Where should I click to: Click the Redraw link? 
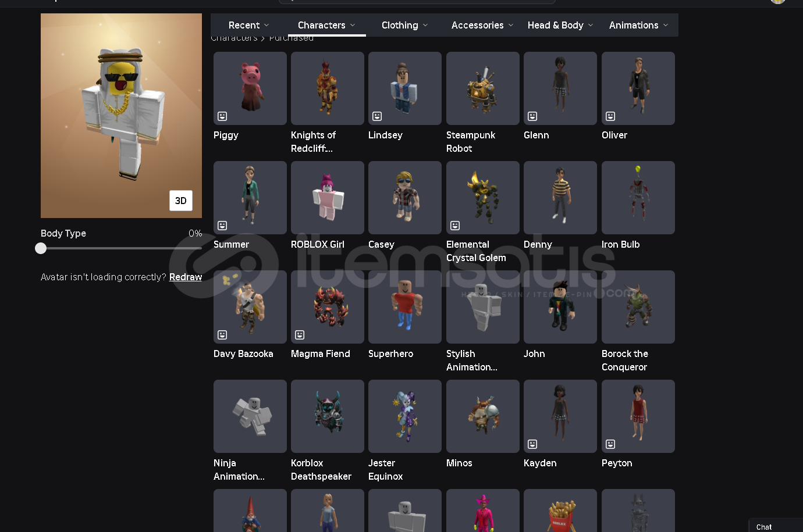pyautogui.click(x=186, y=277)
